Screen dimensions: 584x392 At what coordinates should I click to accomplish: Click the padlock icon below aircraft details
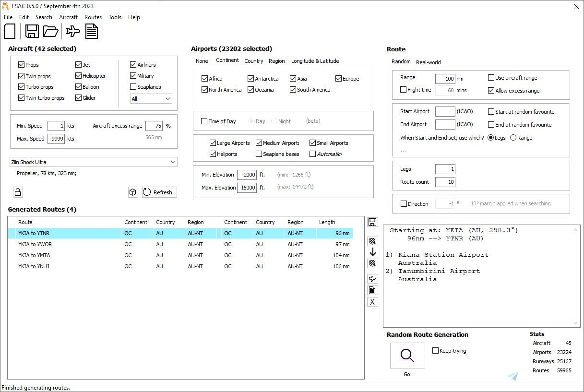(x=18, y=192)
